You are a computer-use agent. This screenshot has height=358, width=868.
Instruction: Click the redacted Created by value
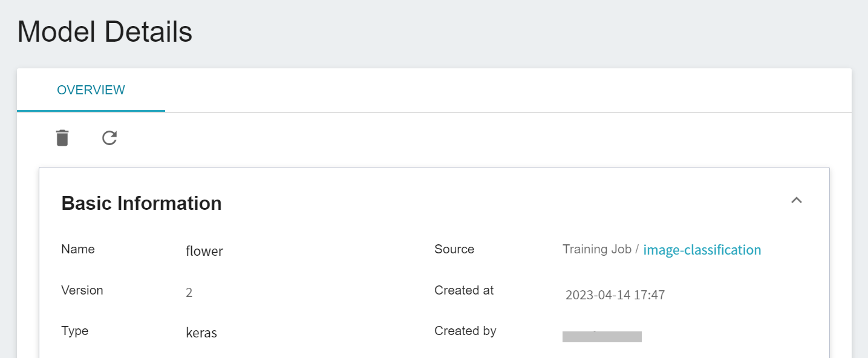602,336
